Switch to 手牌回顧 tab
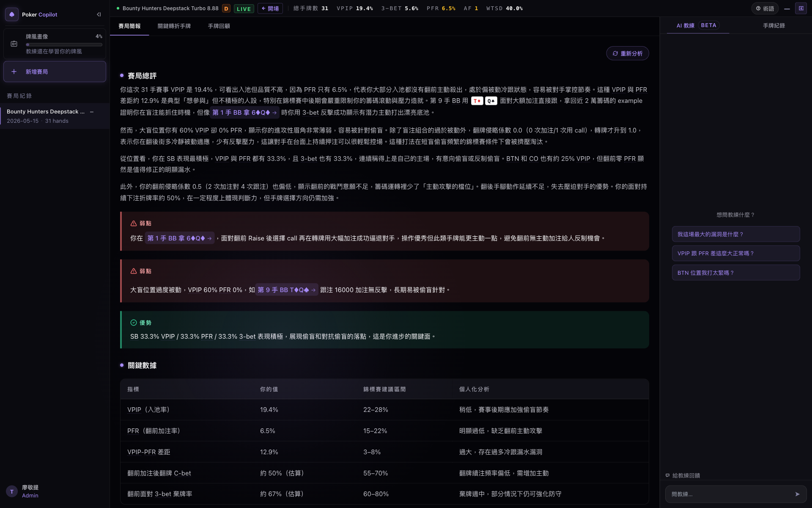This screenshot has width=812, height=508. pyautogui.click(x=219, y=26)
